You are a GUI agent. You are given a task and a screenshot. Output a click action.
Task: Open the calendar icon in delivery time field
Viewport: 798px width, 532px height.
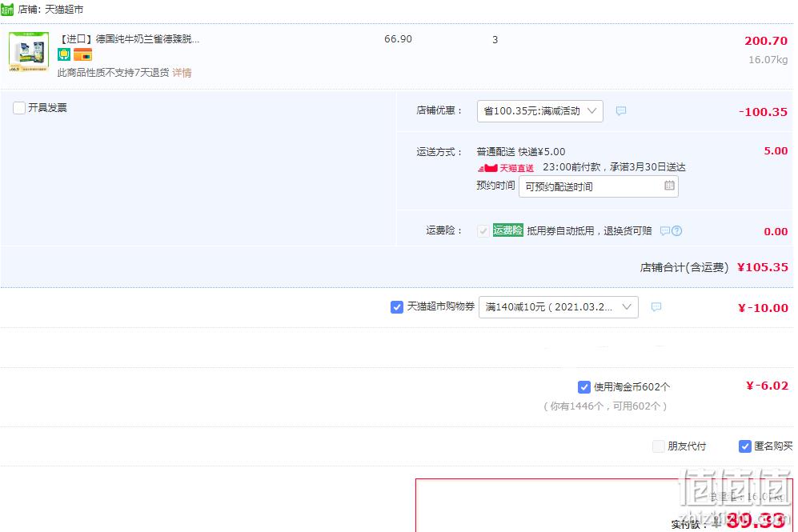click(669, 186)
